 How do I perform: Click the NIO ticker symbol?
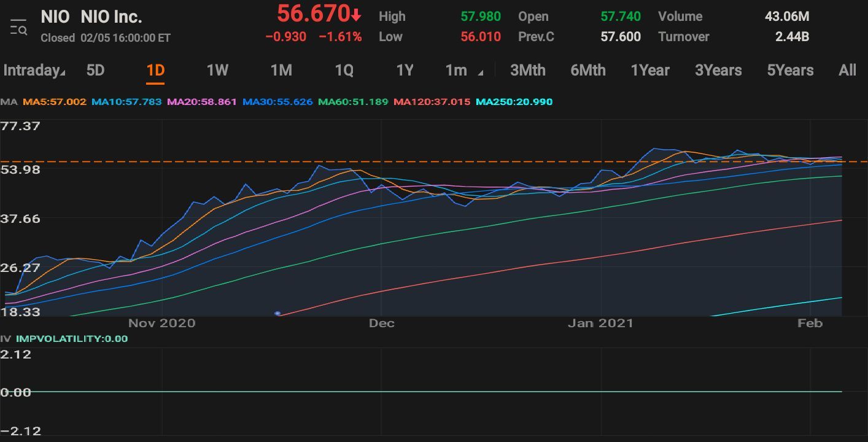(55, 17)
